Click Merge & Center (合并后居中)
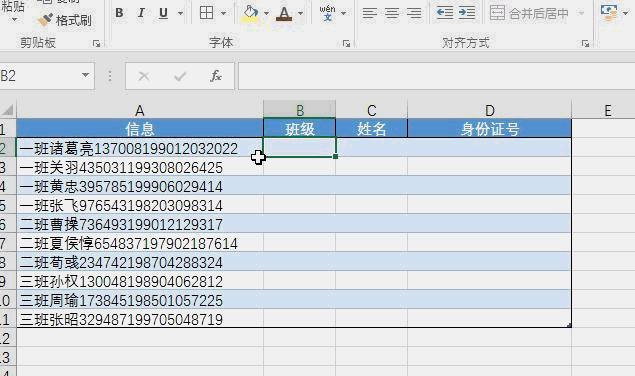Viewport: 635px width, 376px height. coord(529,13)
